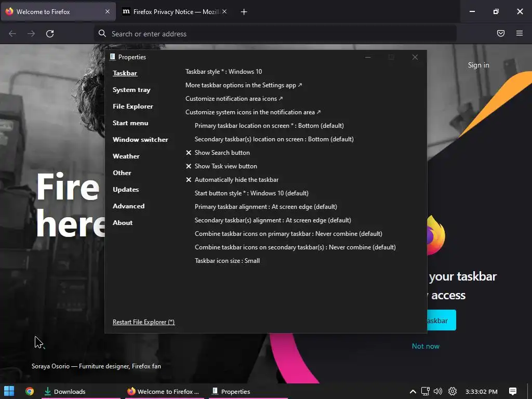Open a new Firefox tab
532x399 pixels.
coord(244,12)
